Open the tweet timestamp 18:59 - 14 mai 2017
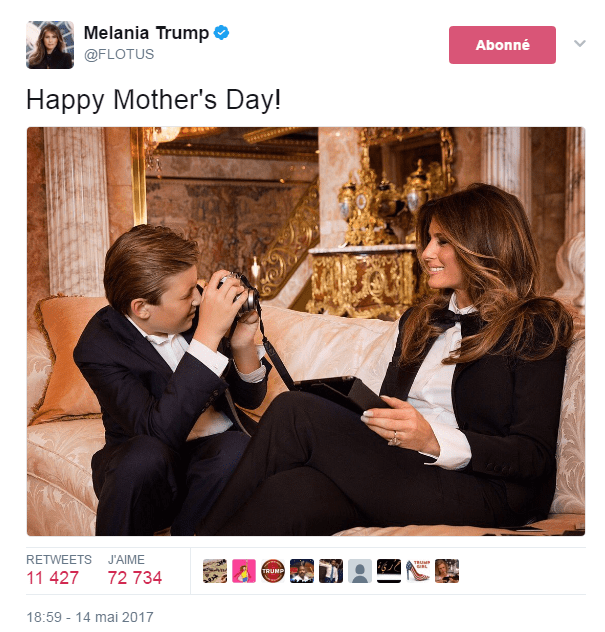 pos(89,615)
